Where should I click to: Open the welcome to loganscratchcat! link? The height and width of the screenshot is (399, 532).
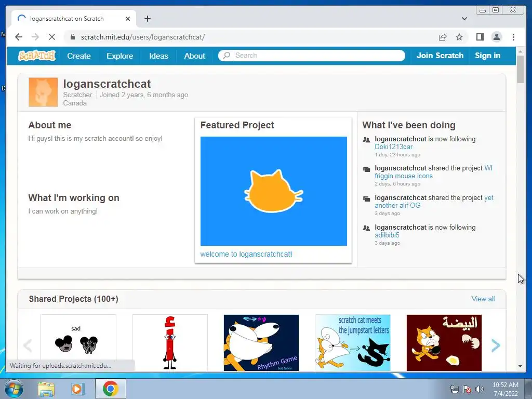tap(246, 254)
